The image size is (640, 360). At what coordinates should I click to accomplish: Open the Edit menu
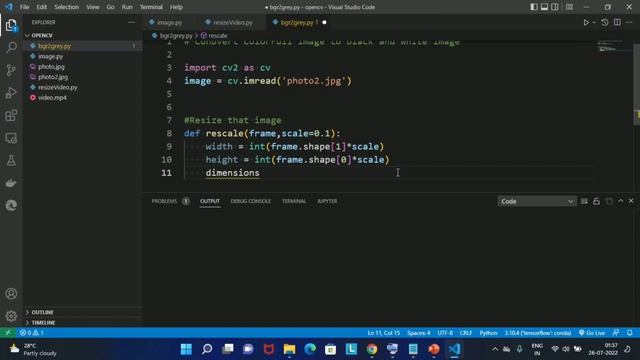42,7
